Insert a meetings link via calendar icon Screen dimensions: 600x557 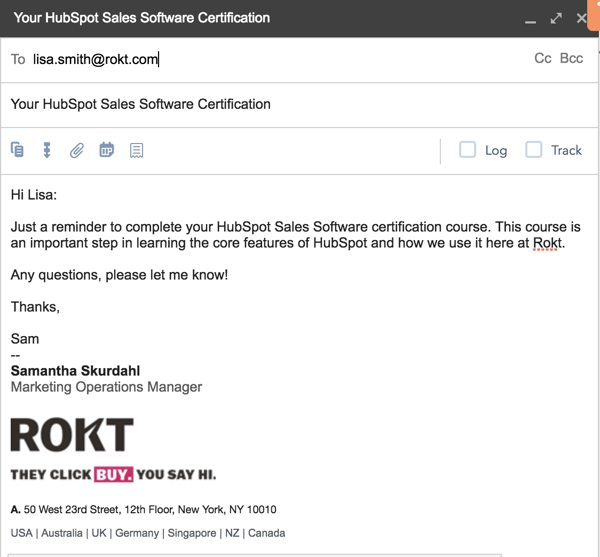point(106,150)
